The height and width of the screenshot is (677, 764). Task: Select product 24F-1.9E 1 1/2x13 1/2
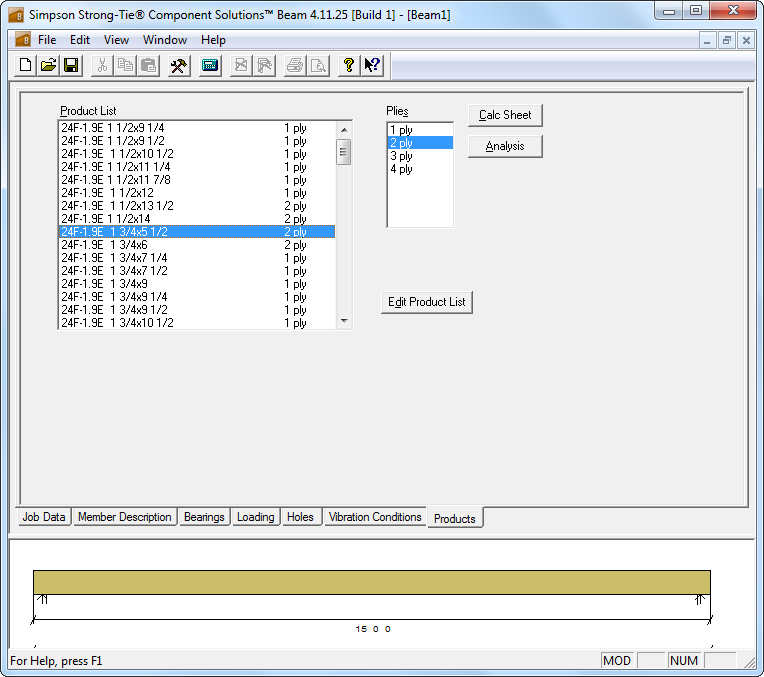coord(197,206)
